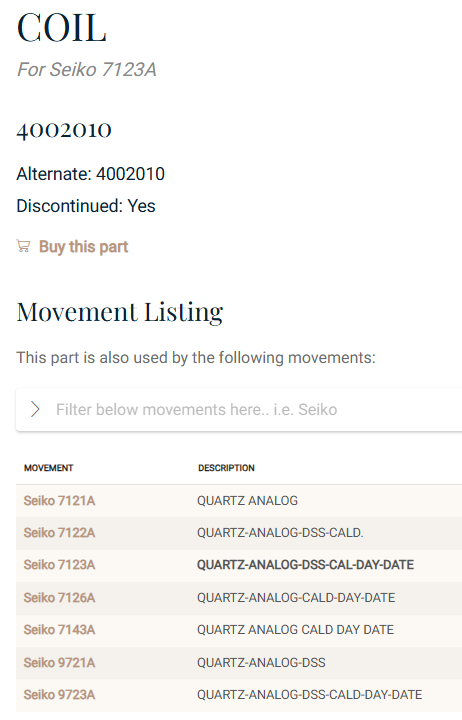Viewport: 462px width, 720px height.
Task: Select the QUARTZ-ANALOG-DSS-CAL-DAY-DATE bold description
Action: [305, 565]
